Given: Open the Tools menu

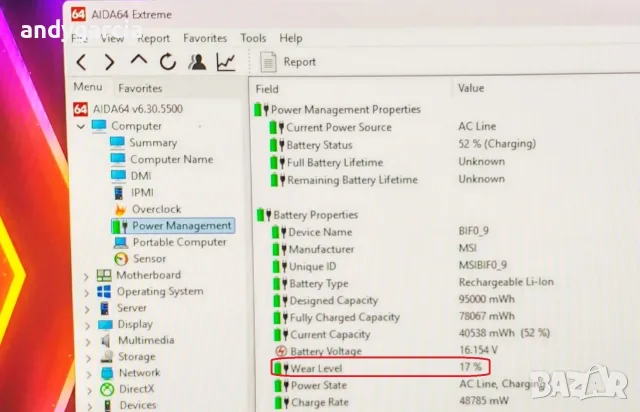Looking at the screenshot, I should click(253, 38).
